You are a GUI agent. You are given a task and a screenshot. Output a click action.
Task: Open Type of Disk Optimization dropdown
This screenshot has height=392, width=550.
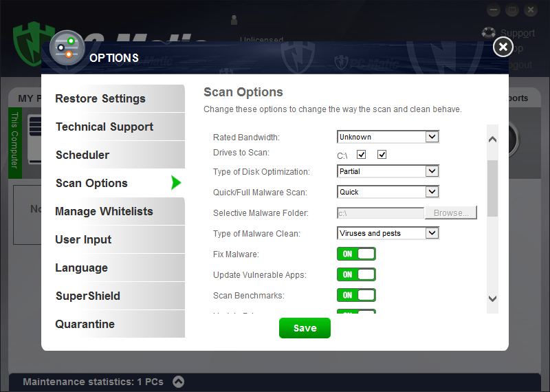click(388, 171)
